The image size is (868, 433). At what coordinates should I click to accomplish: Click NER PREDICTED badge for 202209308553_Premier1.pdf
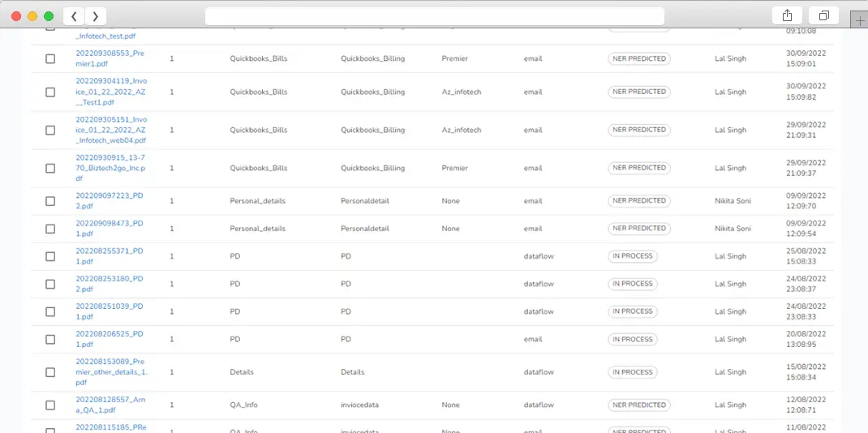pos(638,59)
